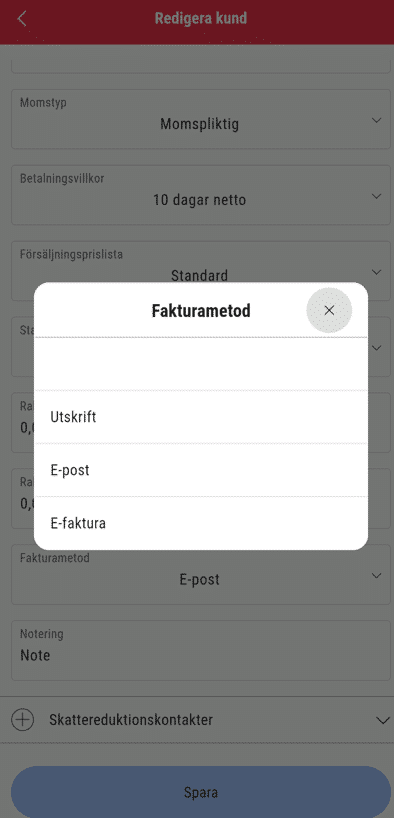Pick the blank invoice method option
The width and height of the screenshot is (394, 818).
(201, 364)
